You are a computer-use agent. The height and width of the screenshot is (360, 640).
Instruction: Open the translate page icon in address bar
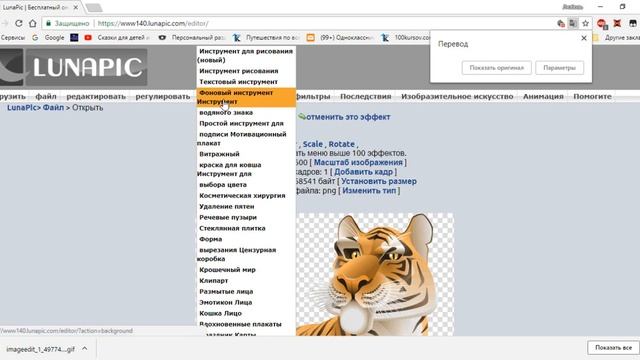click(573, 23)
